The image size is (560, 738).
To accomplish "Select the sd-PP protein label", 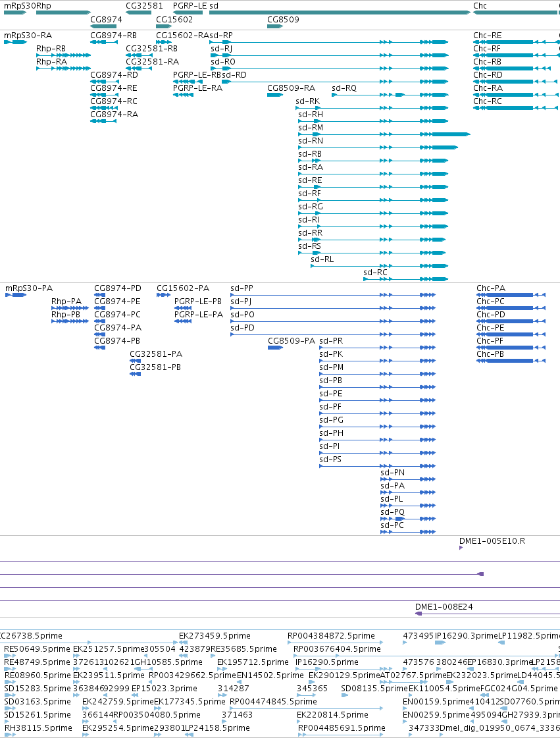I will pos(242,288).
